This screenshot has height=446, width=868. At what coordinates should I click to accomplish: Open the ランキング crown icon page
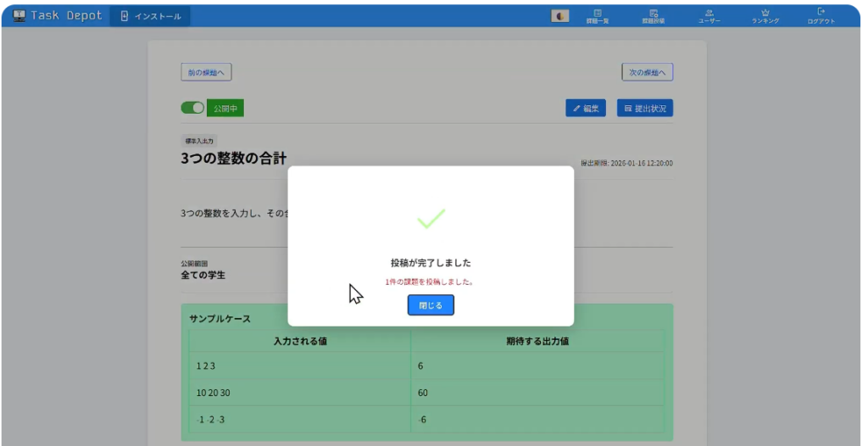coord(765,16)
